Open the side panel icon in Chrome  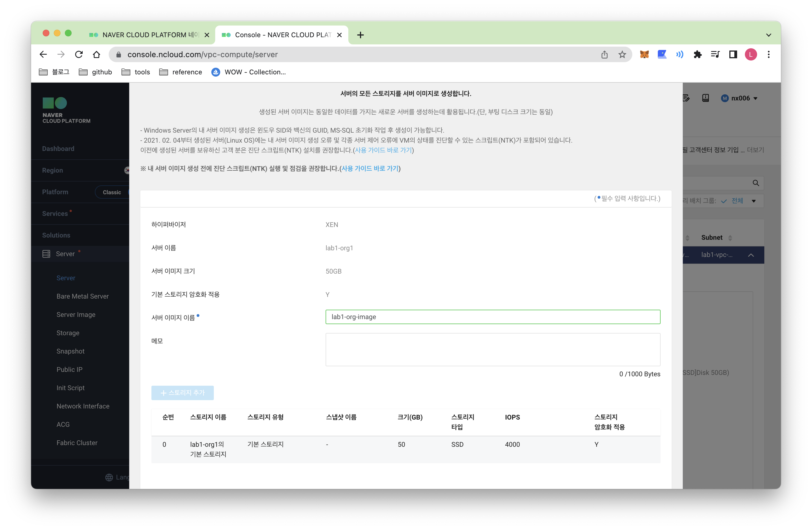(733, 55)
